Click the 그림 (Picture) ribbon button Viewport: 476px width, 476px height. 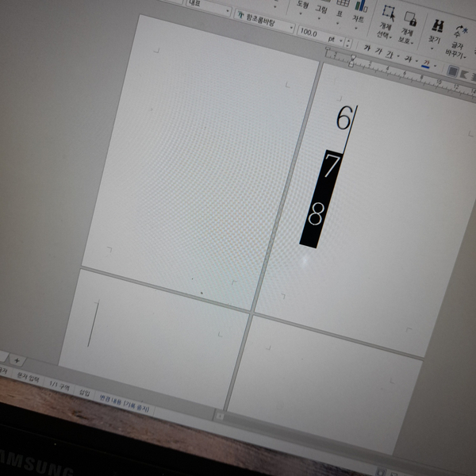[x=321, y=9]
